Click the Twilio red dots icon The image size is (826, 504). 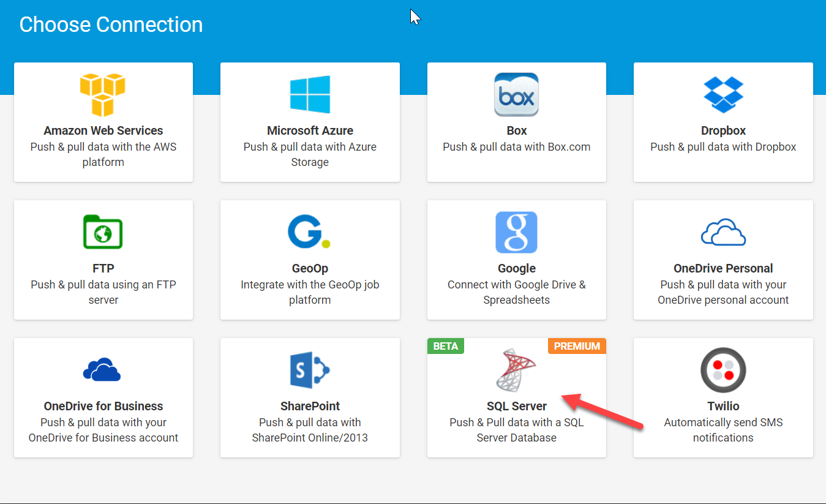(x=723, y=370)
